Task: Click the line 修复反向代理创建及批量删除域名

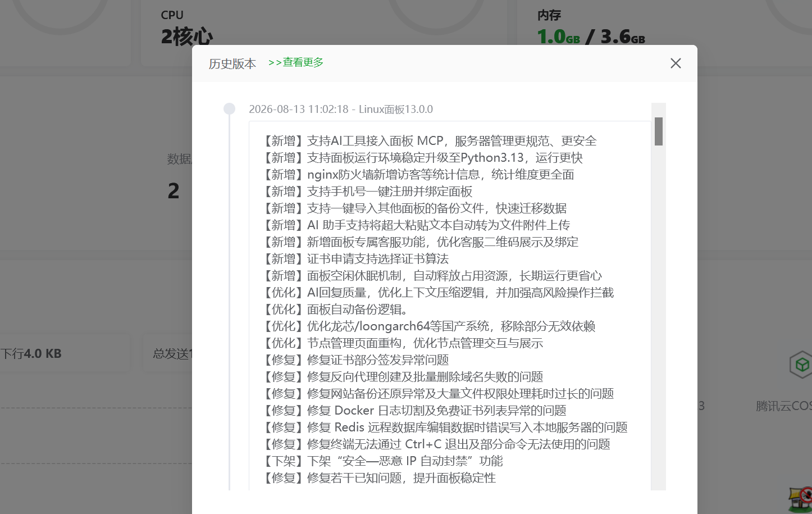Action: 403,376
